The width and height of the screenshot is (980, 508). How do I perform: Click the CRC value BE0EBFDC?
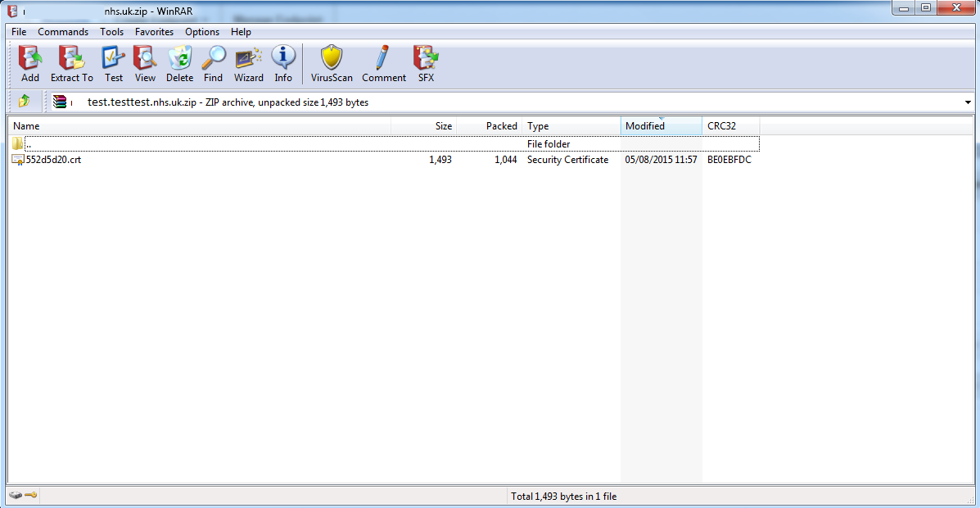[x=729, y=160]
